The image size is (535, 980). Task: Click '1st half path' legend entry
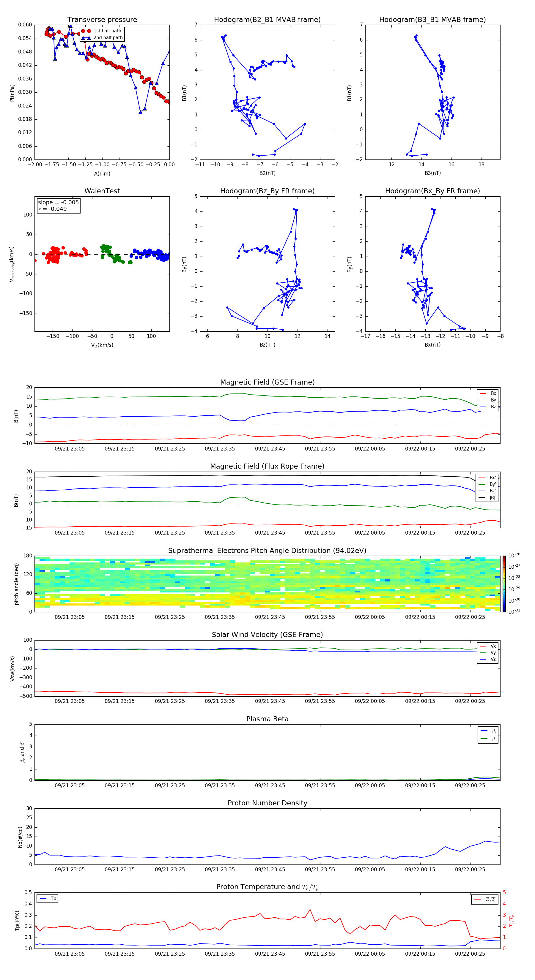click(x=102, y=31)
